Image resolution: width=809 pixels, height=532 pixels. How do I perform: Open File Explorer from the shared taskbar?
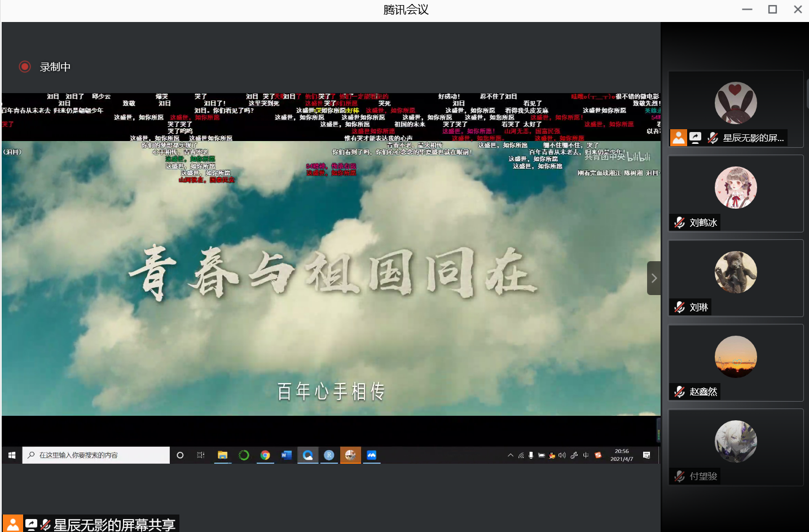pos(222,455)
